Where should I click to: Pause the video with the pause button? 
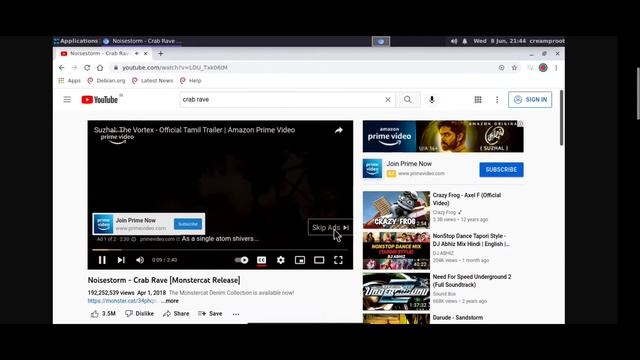click(102, 260)
